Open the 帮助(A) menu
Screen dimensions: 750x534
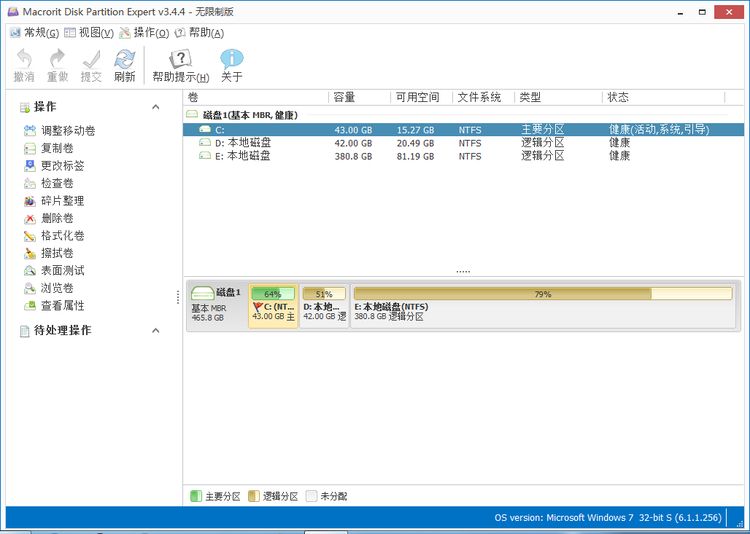click(199, 33)
